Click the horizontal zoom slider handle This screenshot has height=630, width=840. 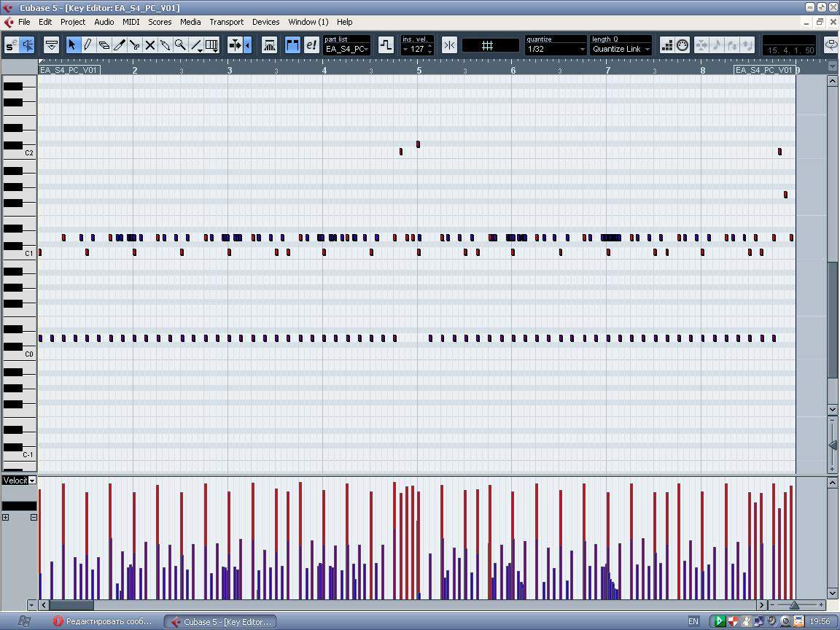click(794, 605)
